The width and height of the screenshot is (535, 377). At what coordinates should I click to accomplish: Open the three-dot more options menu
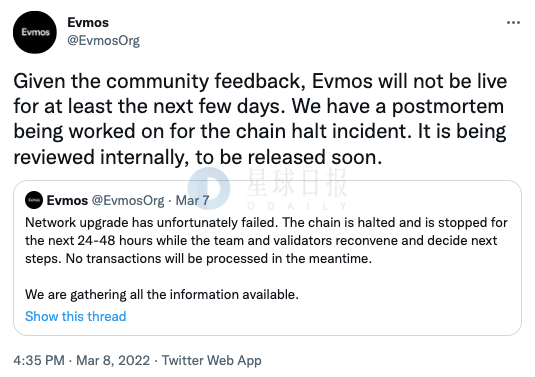click(513, 23)
